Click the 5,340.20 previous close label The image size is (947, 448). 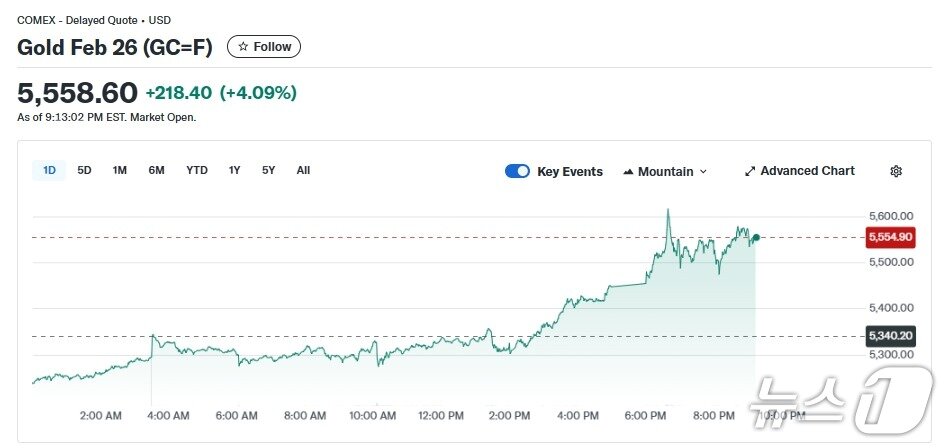click(x=890, y=336)
